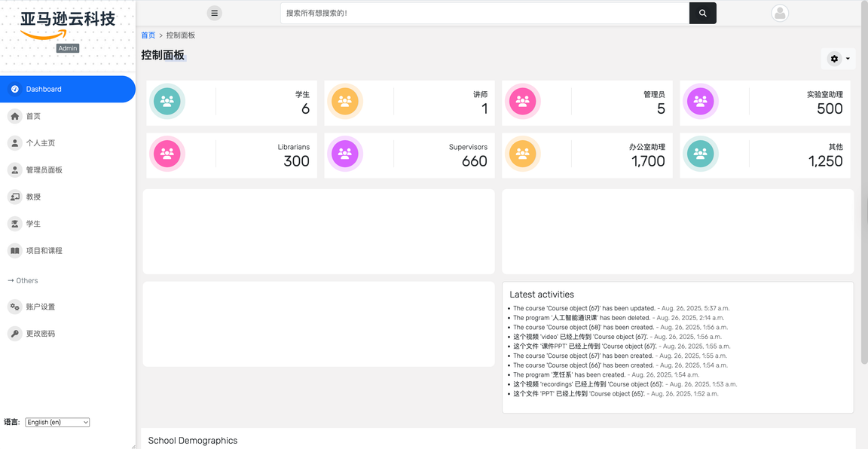
Task: Open the language selection dropdown
Action: coord(57,422)
